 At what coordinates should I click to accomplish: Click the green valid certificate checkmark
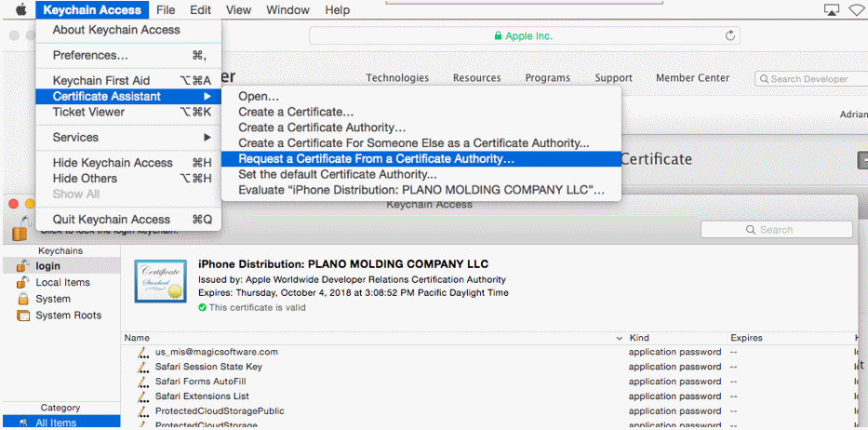tap(202, 307)
